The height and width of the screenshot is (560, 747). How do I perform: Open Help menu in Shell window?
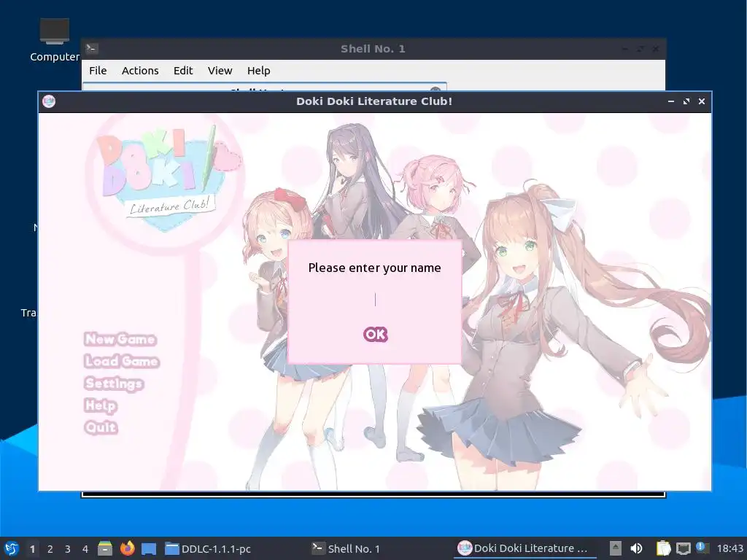[x=259, y=71]
